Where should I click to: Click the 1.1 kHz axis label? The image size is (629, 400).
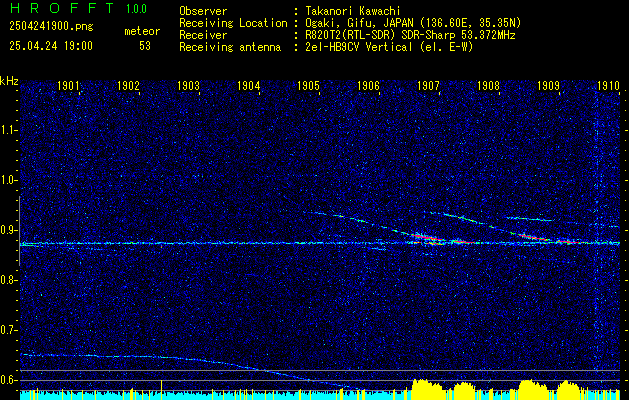(x=8, y=130)
